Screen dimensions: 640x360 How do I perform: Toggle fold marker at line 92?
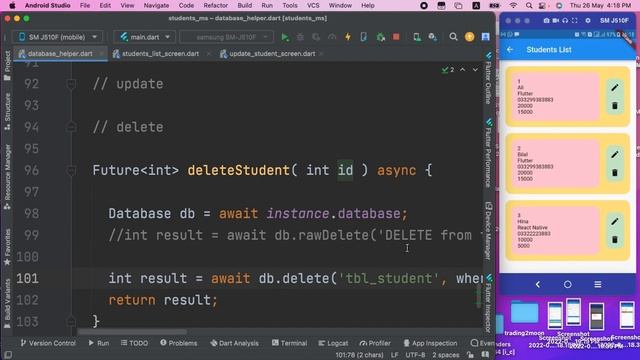click(71, 84)
